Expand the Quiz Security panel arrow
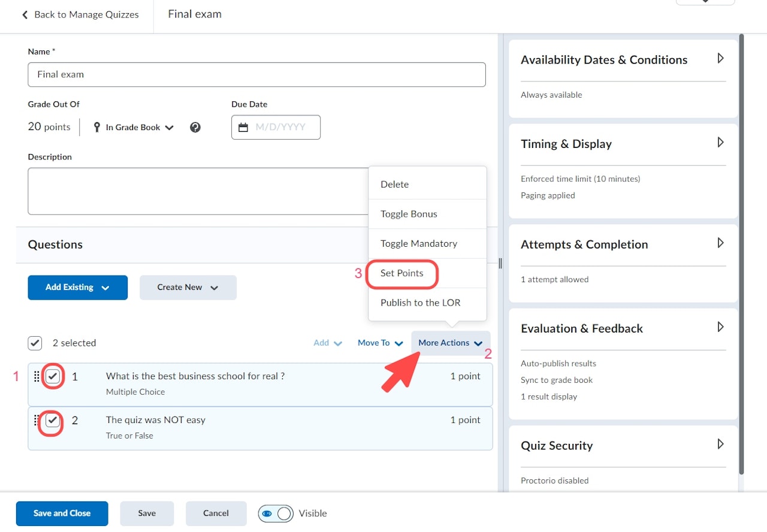The width and height of the screenshot is (767, 532). click(721, 445)
